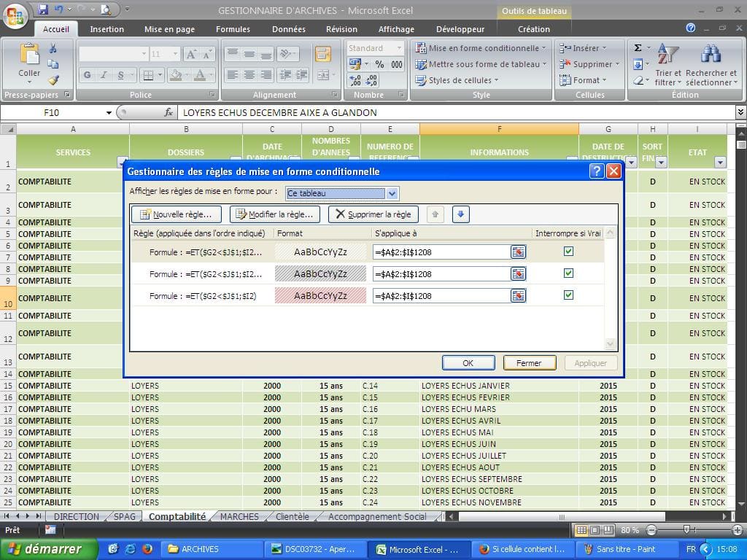Uncheck third rule Interrompre si Vrai checkbox
Viewport: 747px width, 560px height.
[x=568, y=295]
